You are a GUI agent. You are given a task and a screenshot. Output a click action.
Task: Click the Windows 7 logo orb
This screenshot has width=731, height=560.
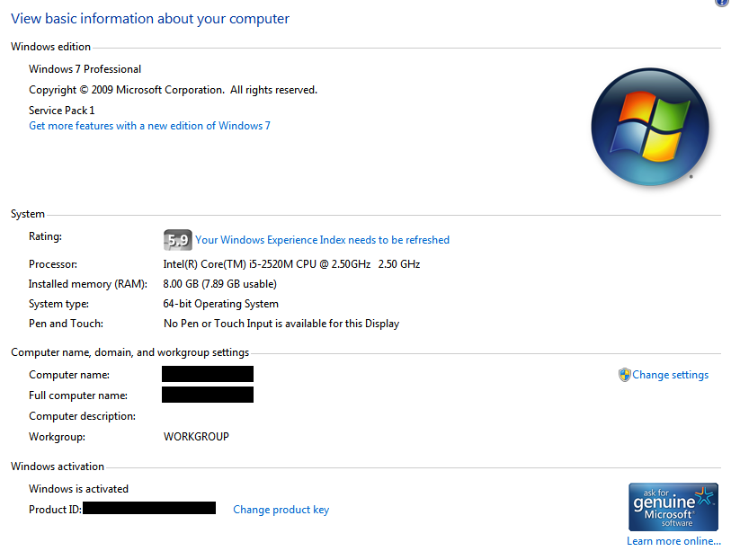[650, 127]
